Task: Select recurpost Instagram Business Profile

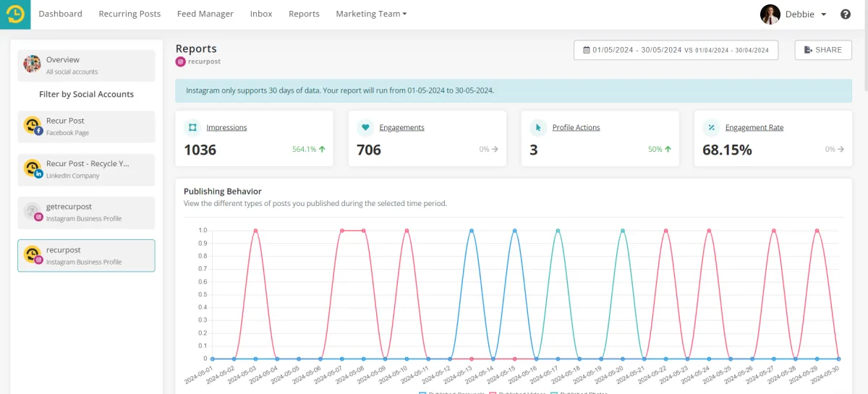Action: tap(86, 256)
